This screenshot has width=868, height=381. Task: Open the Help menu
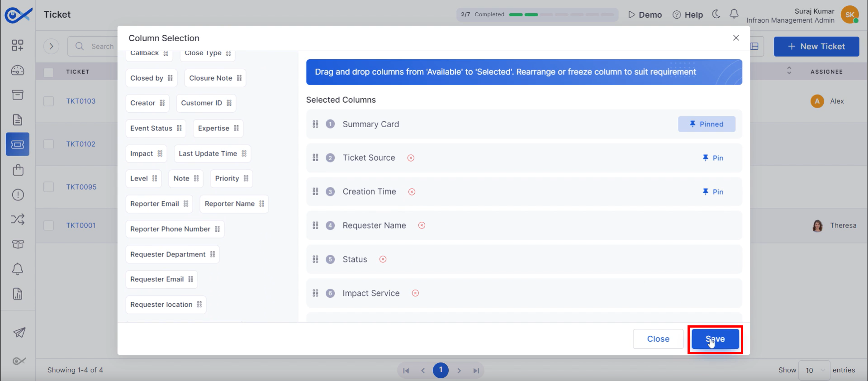coord(688,14)
